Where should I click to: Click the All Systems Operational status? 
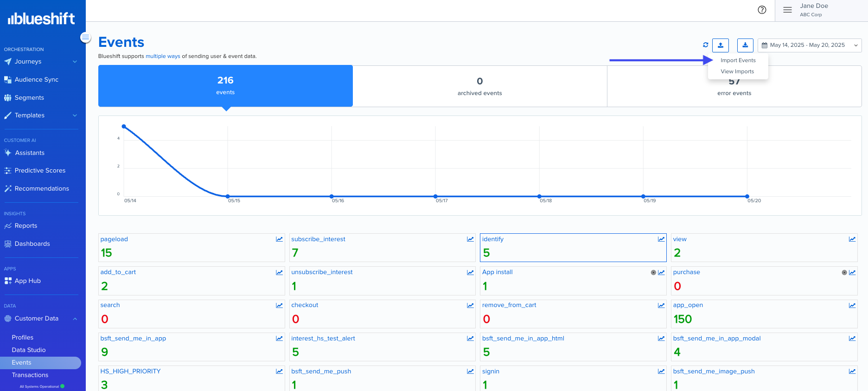tap(42, 386)
